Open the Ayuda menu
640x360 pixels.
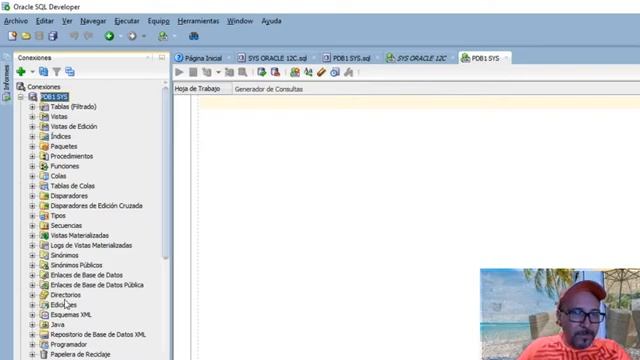[x=271, y=21]
